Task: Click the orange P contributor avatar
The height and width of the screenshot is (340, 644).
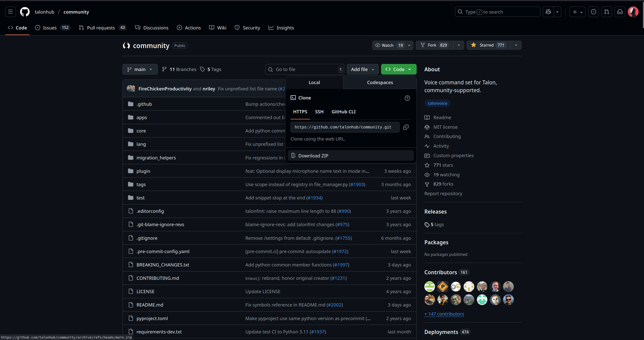Action: pyautogui.click(x=443, y=287)
